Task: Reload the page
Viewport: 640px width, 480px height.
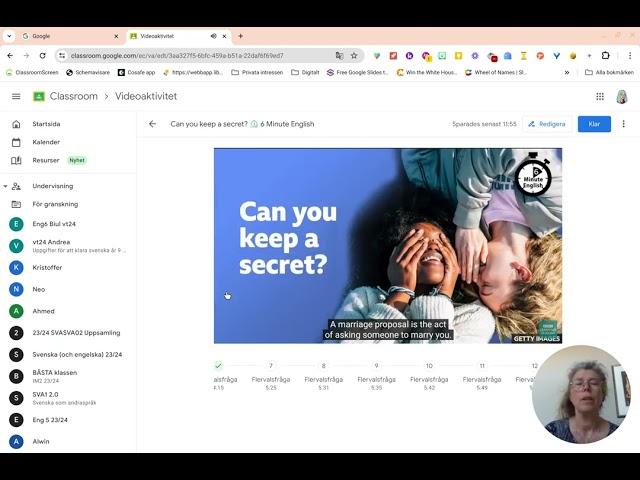Action: (x=42, y=56)
